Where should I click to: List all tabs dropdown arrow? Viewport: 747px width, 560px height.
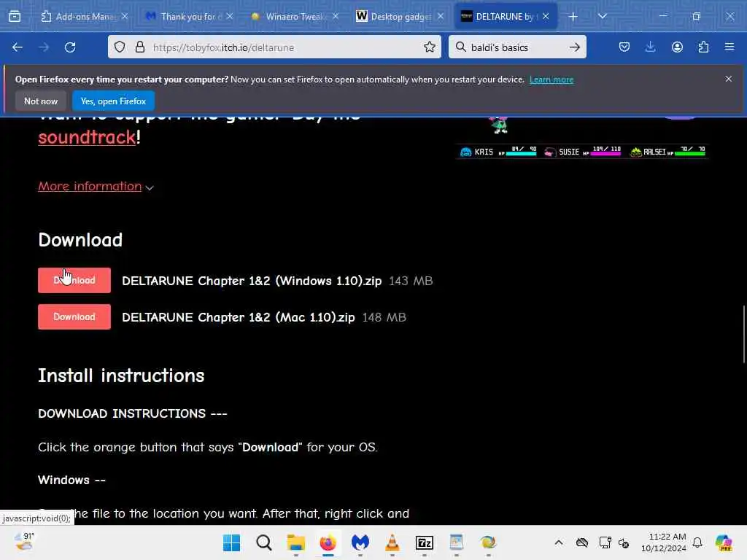tap(602, 16)
